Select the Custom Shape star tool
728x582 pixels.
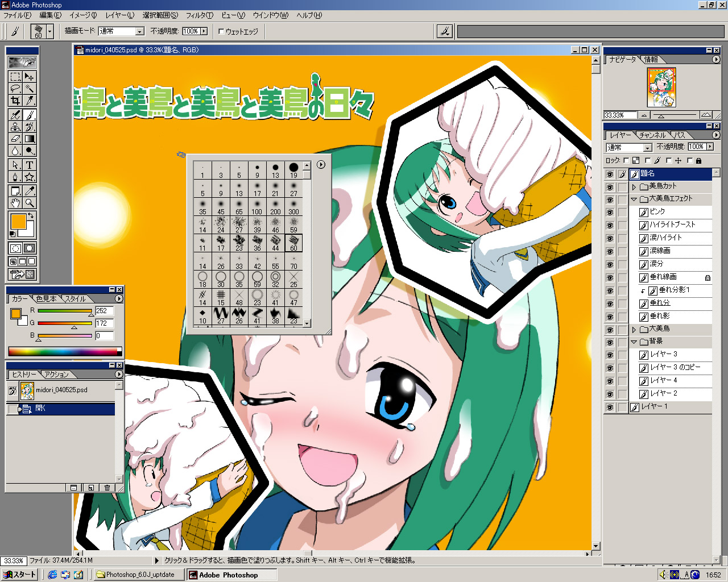click(x=30, y=177)
